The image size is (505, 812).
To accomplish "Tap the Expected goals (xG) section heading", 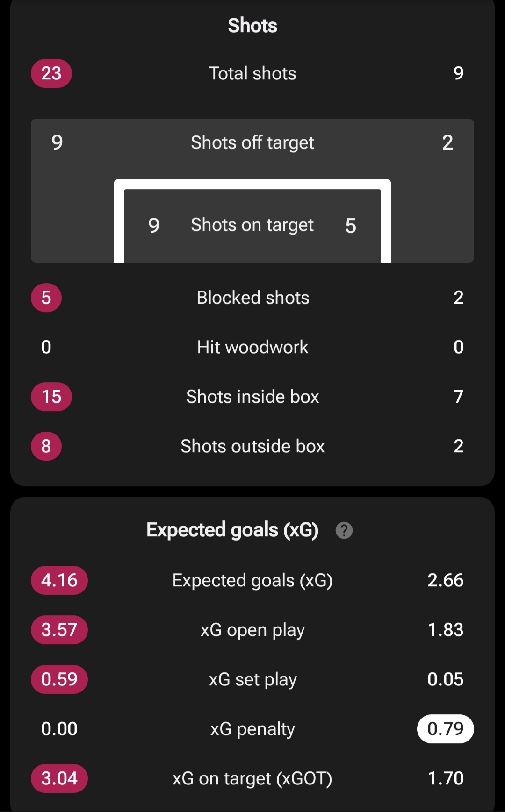I will point(232,530).
